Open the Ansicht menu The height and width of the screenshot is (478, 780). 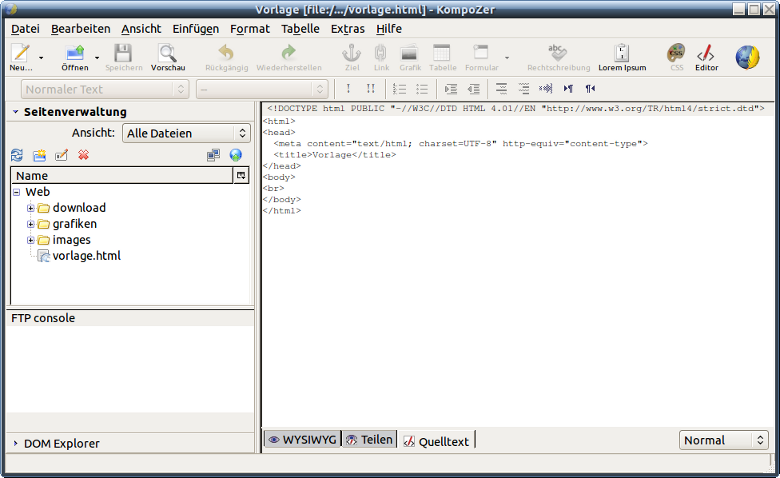141,29
